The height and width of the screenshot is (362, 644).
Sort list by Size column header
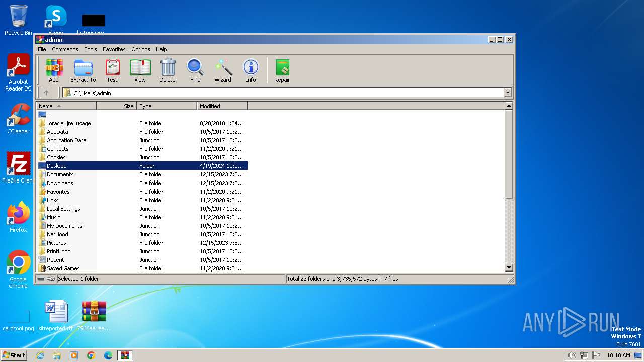117,106
